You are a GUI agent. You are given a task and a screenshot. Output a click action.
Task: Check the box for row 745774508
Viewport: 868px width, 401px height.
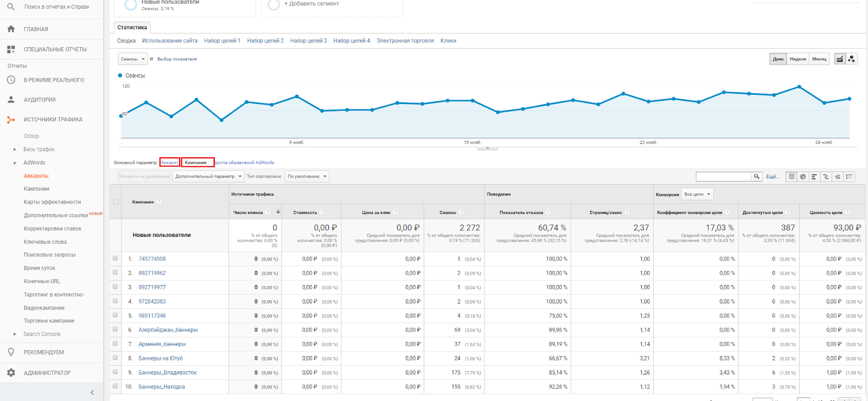point(115,258)
